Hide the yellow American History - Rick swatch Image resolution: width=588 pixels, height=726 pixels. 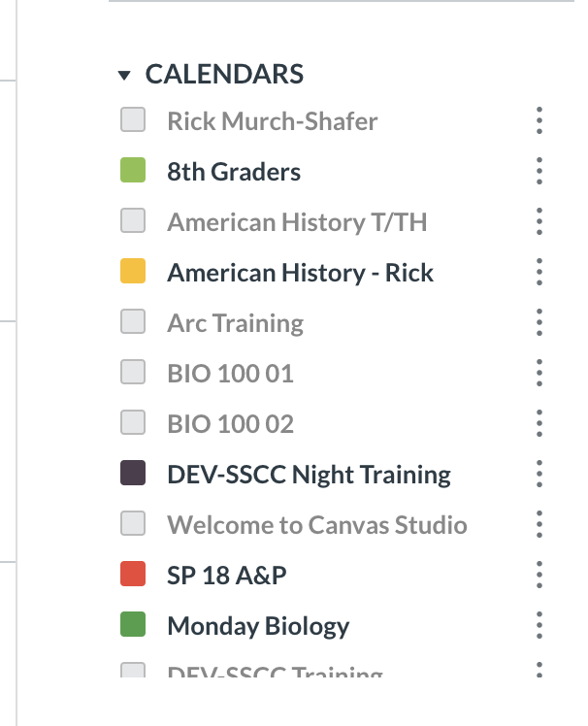(x=133, y=272)
